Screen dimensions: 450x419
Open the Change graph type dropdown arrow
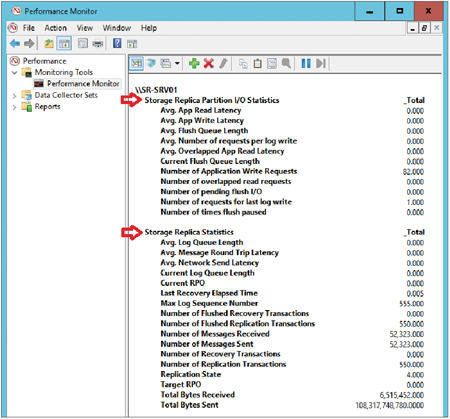coord(177,63)
